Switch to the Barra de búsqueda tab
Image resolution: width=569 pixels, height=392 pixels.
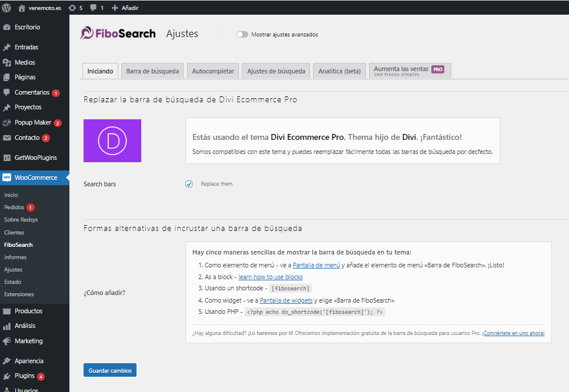coord(152,71)
